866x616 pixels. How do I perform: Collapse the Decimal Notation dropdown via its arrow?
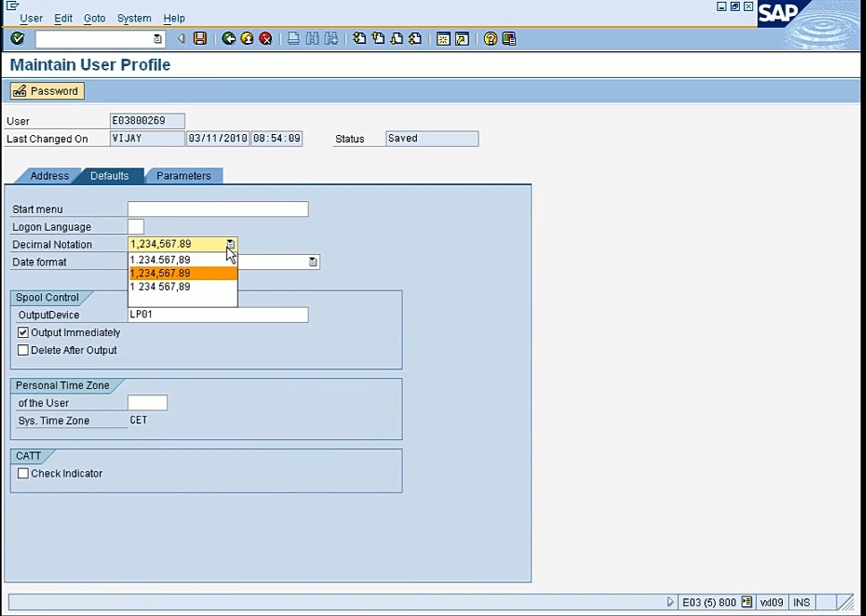(231, 244)
